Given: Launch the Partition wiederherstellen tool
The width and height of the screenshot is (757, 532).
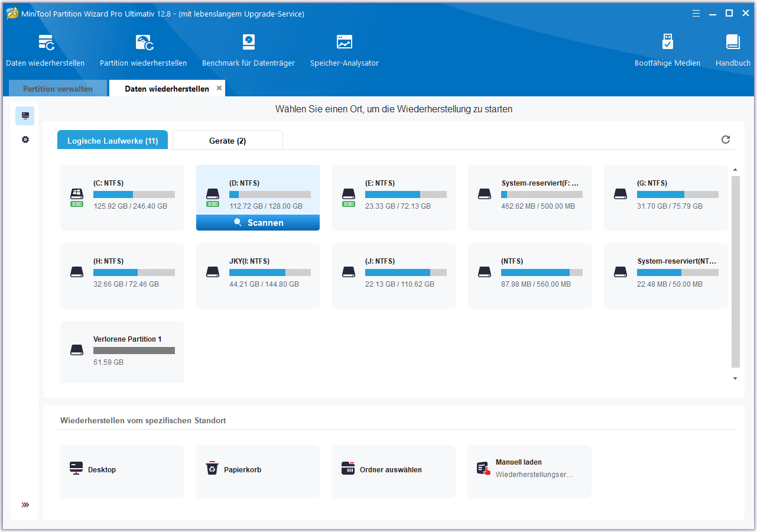Looking at the screenshot, I should (144, 43).
